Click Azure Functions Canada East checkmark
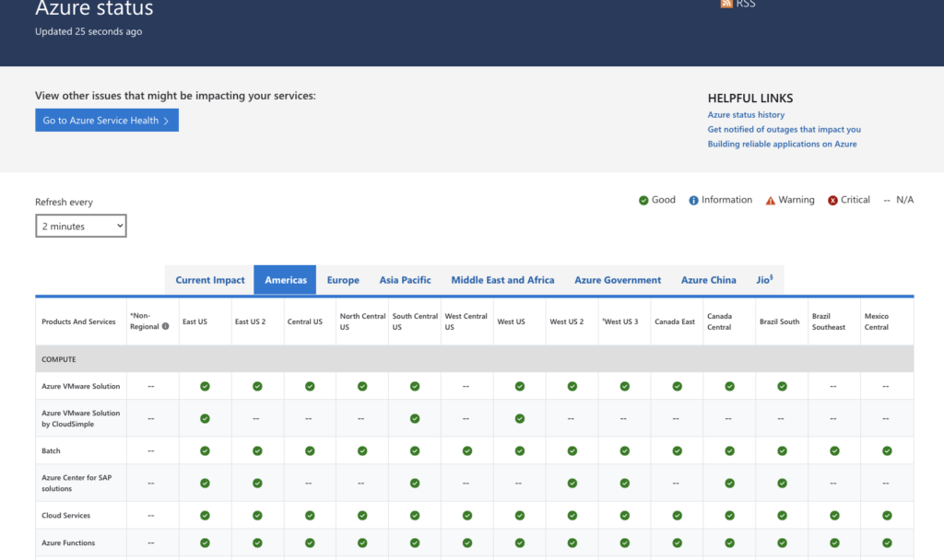944x560 pixels. coord(678,542)
